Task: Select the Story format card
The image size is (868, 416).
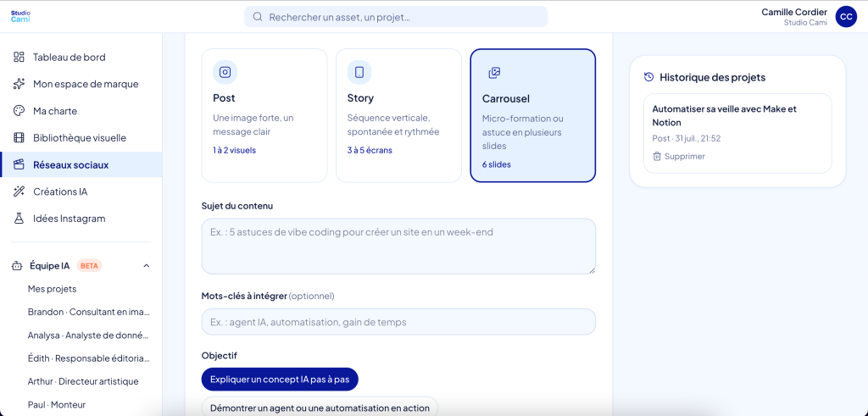Action: click(x=398, y=115)
